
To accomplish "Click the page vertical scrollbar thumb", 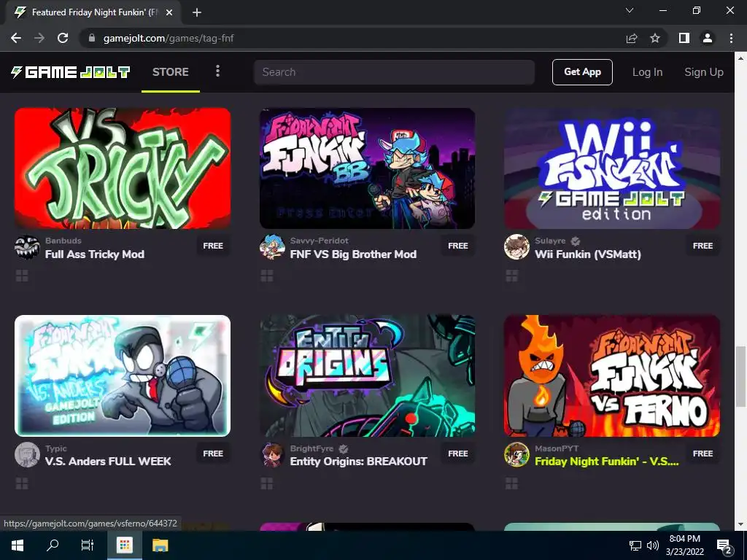I will pos(740,376).
